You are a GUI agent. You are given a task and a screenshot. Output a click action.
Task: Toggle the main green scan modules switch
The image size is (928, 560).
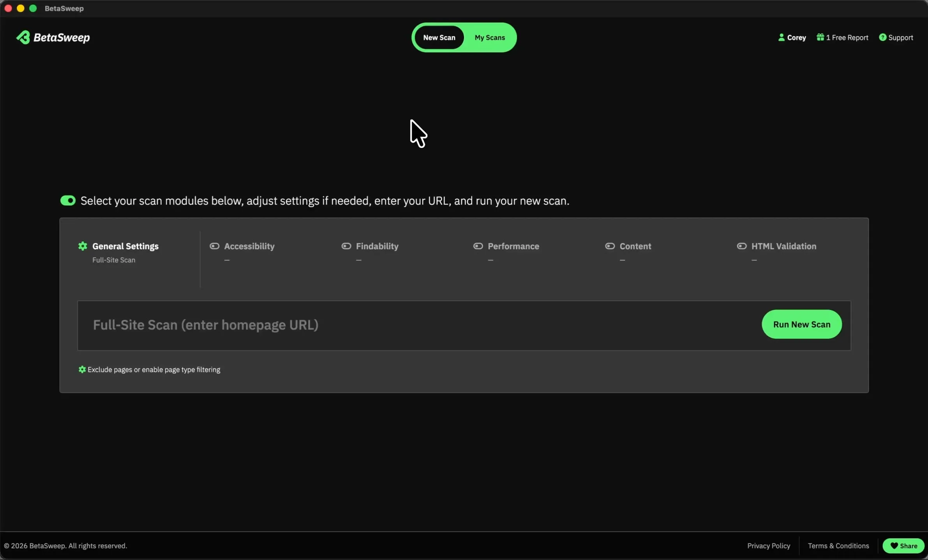coord(68,201)
